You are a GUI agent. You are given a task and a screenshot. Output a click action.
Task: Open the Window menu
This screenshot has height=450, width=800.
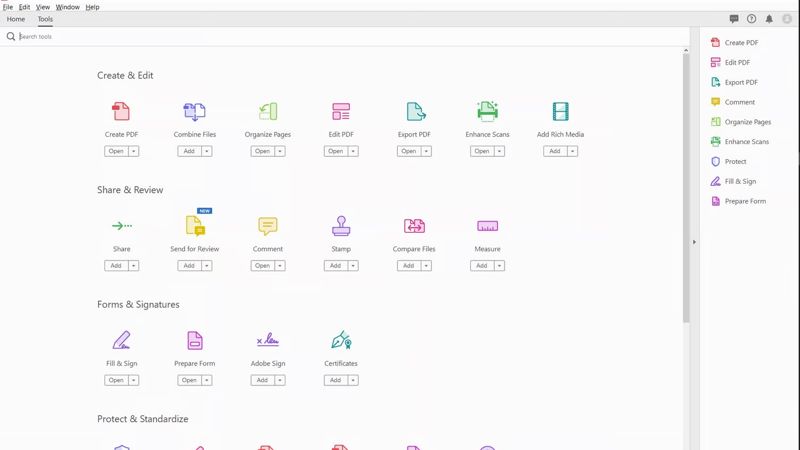pyautogui.click(x=67, y=7)
